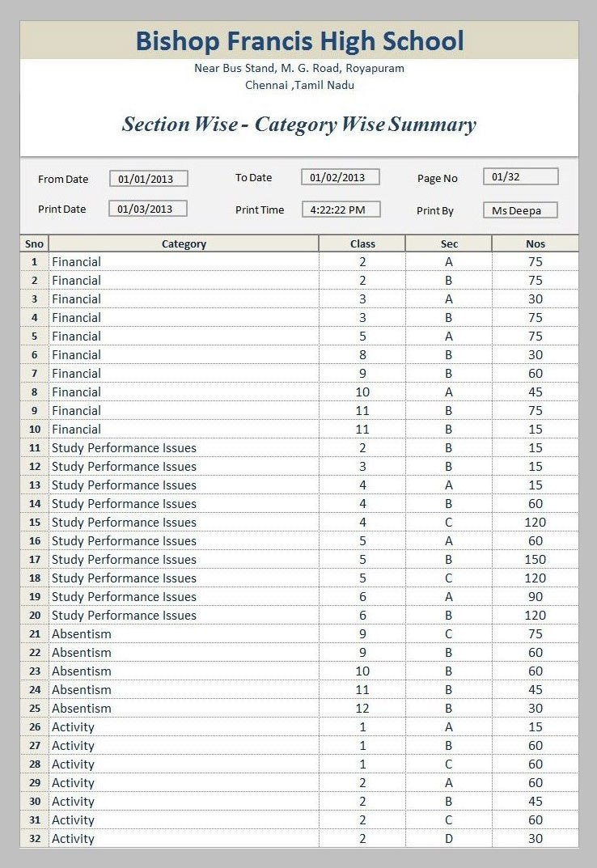Click the From Date field
This screenshot has width=597, height=868.
(148, 179)
